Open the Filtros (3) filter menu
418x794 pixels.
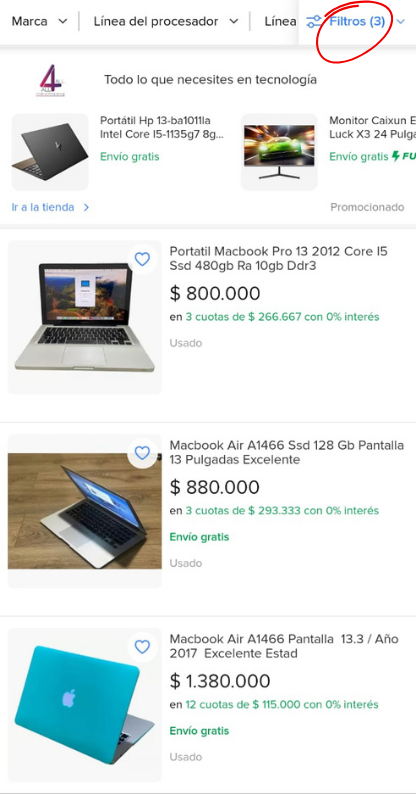click(x=357, y=21)
